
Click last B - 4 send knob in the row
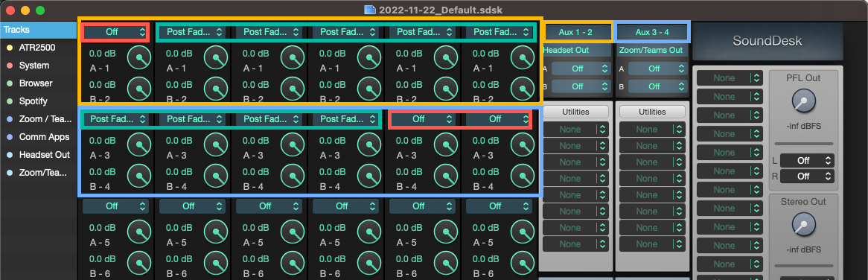click(x=522, y=175)
